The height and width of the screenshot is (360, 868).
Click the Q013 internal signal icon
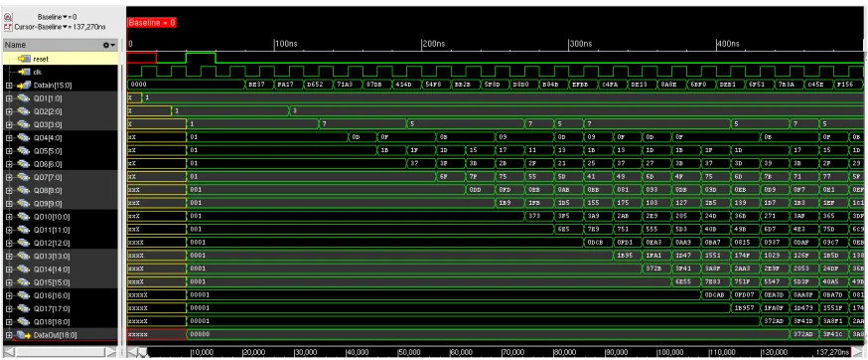tap(23, 257)
